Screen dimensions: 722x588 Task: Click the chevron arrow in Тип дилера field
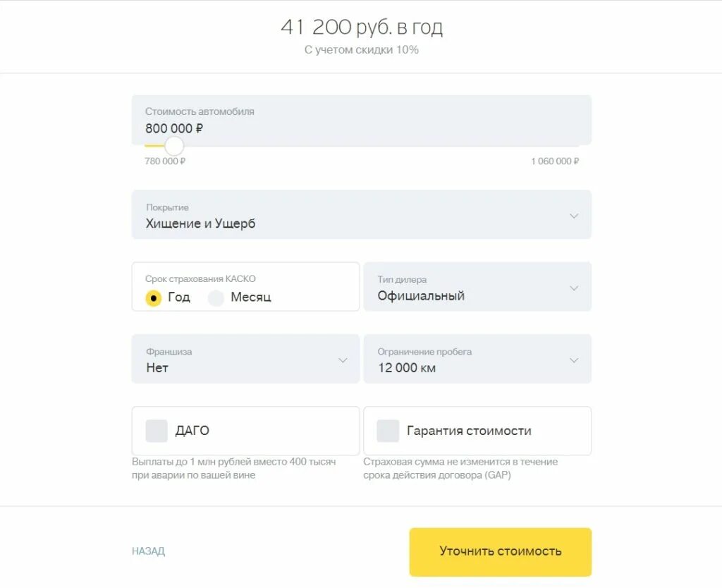(574, 288)
